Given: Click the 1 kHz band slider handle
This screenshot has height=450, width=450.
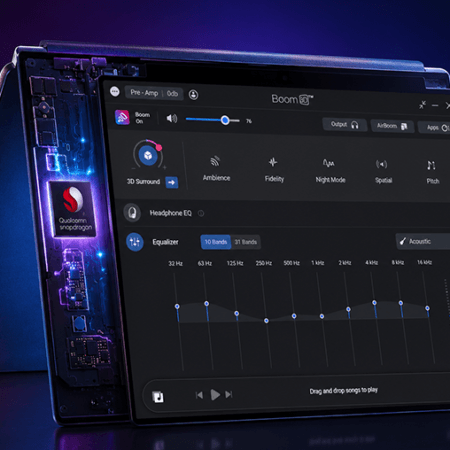Looking at the screenshot, I should click(x=322, y=316).
